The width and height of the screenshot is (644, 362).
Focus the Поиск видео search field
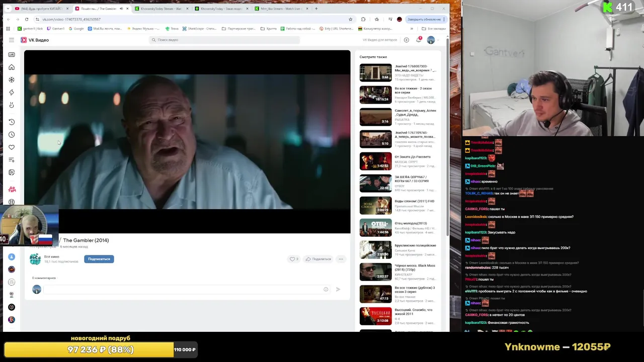(x=225, y=40)
